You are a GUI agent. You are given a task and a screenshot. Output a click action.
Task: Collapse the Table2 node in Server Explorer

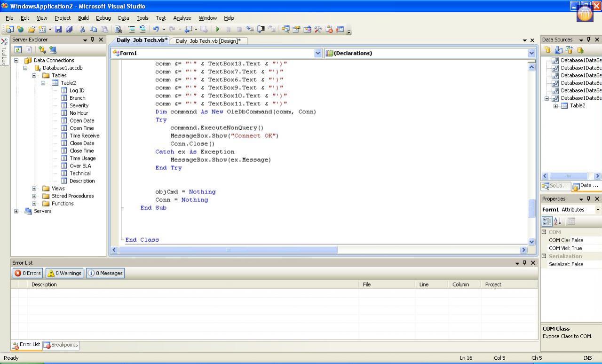[43, 83]
